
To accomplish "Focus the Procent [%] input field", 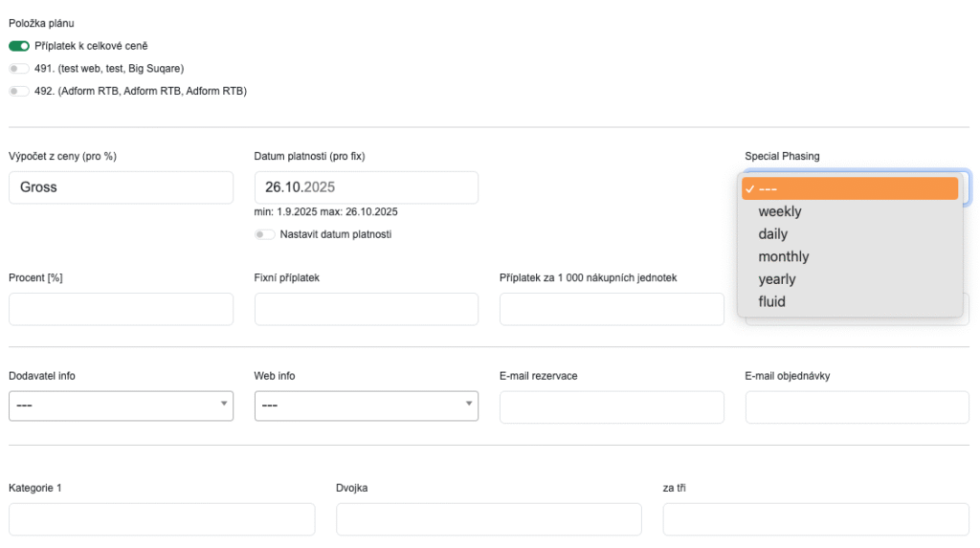I will coord(121,309).
